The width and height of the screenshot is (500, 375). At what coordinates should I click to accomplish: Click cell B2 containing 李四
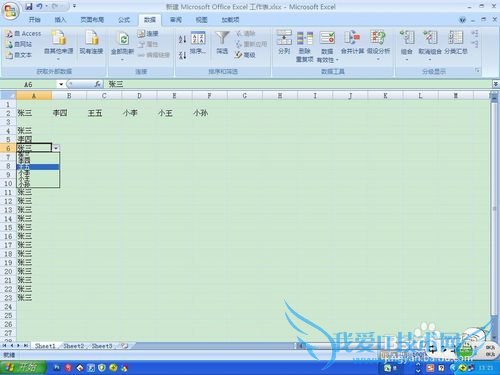[69, 113]
